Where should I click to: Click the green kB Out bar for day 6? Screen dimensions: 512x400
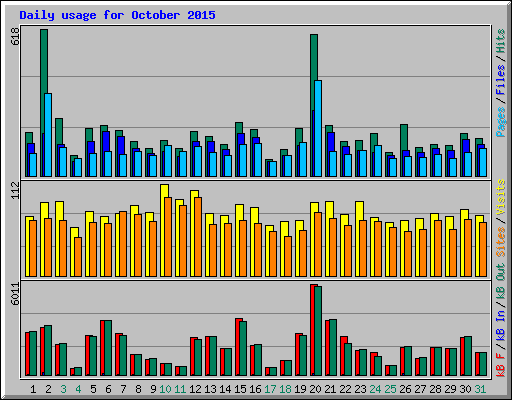pos(108,348)
